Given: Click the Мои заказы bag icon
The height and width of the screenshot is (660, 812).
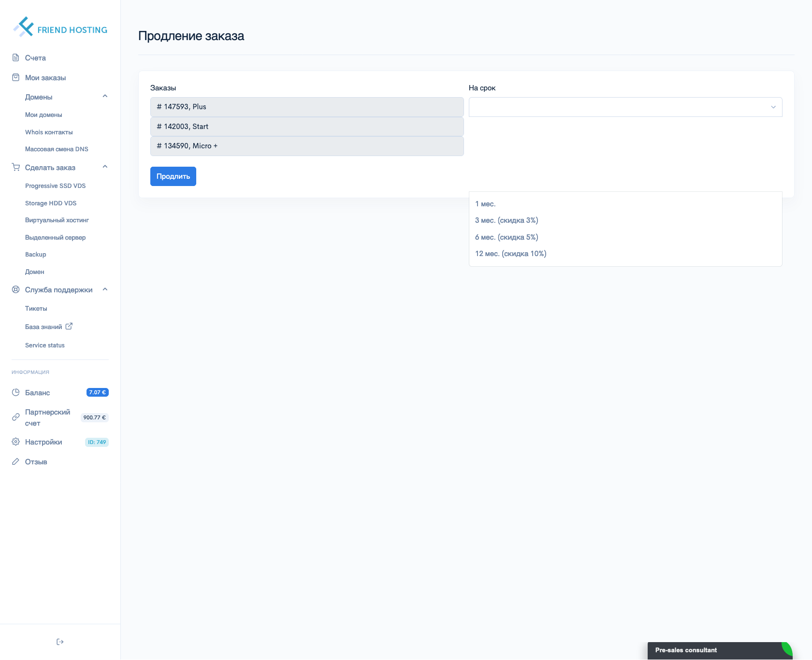Looking at the screenshot, I should point(16,77).
